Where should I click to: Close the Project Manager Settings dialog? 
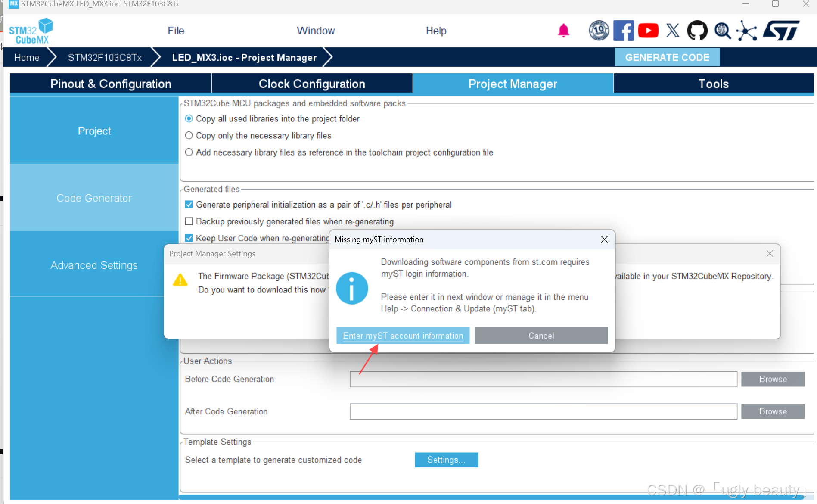coord(770,254)
